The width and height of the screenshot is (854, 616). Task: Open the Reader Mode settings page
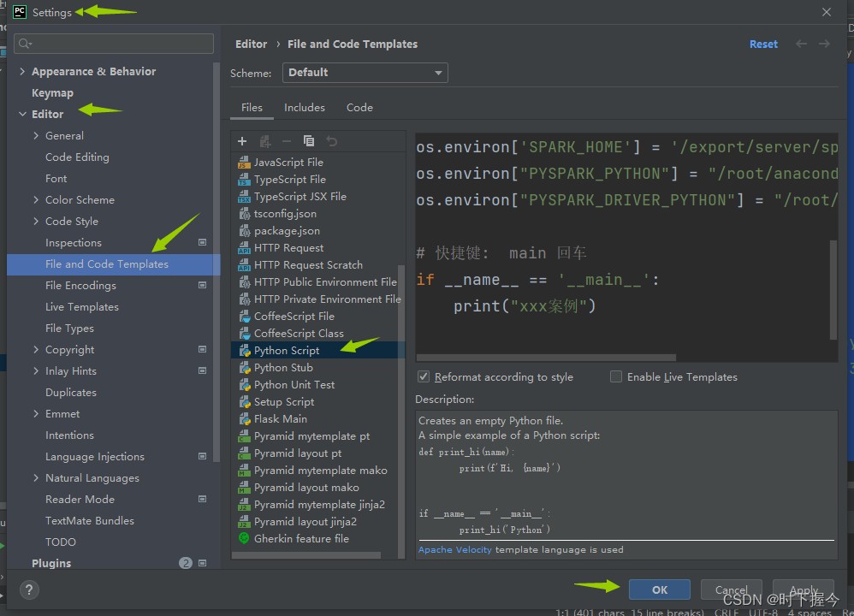[x=80, y=500]
